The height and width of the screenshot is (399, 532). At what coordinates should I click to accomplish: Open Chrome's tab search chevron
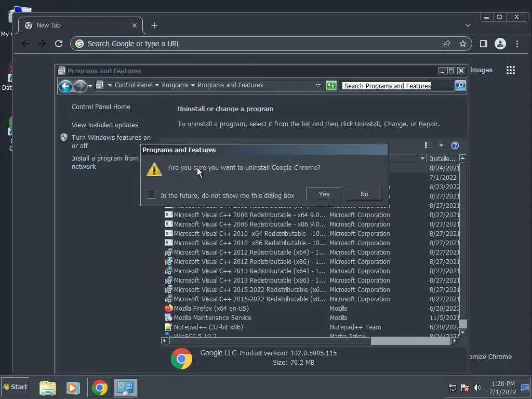pyautogui.click(x=468, y=25)
